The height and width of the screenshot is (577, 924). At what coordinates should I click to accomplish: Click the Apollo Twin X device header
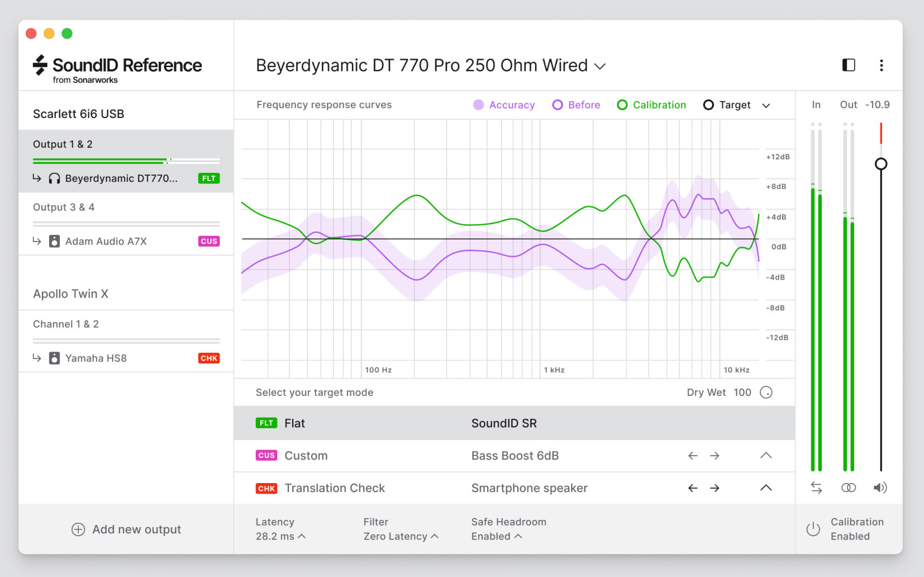point(70,294)
